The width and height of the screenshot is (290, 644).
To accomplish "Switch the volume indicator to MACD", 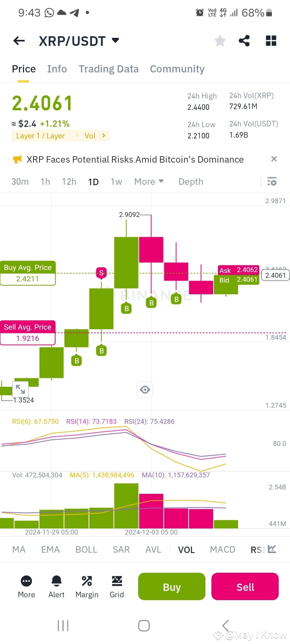I will 222,549.
